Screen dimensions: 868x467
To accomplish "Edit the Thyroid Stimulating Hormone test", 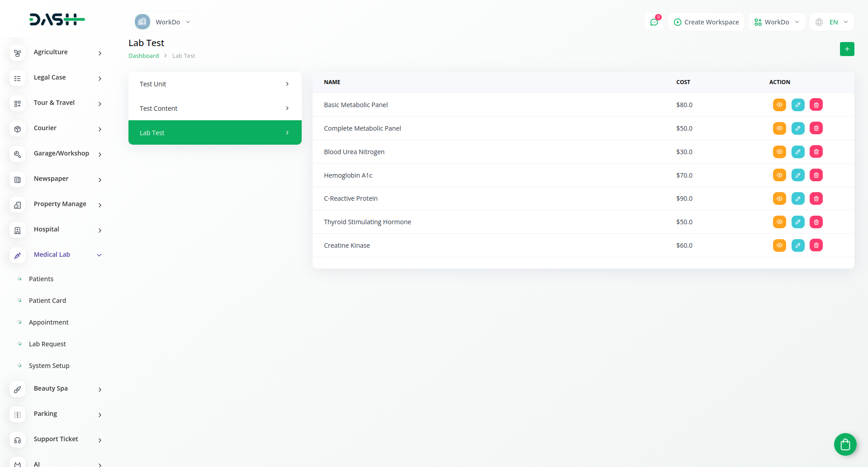I will click(x=798, y=222).
